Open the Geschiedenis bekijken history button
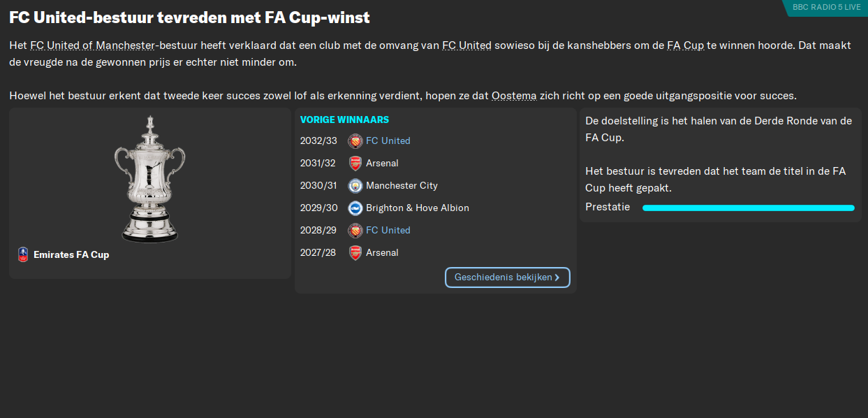 [x=507, y=278]
